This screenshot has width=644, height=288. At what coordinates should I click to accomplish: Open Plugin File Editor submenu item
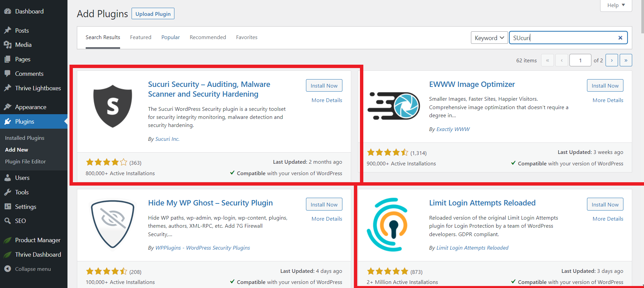pos(25,161)
